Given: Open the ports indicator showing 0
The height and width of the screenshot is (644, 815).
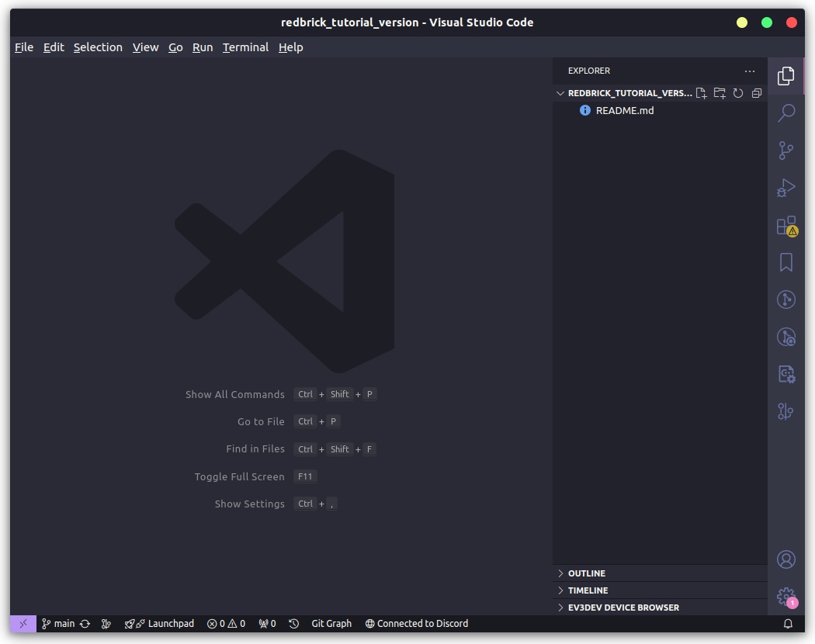Looking at the screenshot, I should (267, 624).
